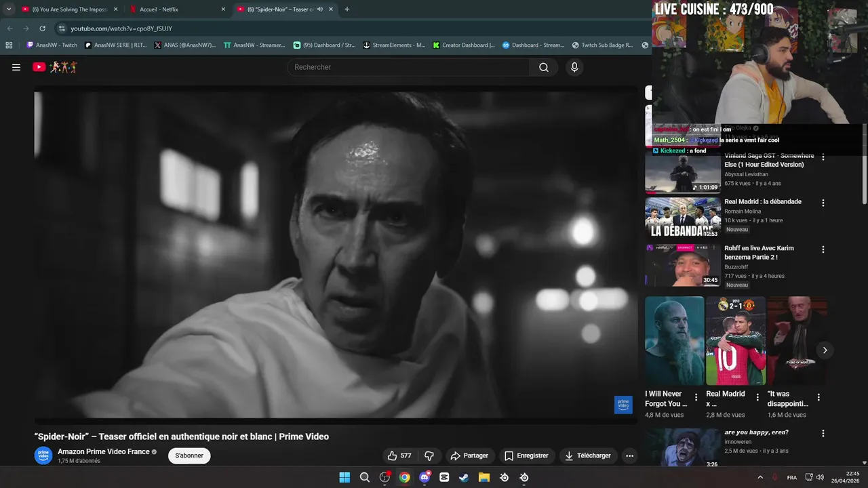Open the Rohff en live video thumbnail
Screen dimensions: 868x488
[683, 264]
